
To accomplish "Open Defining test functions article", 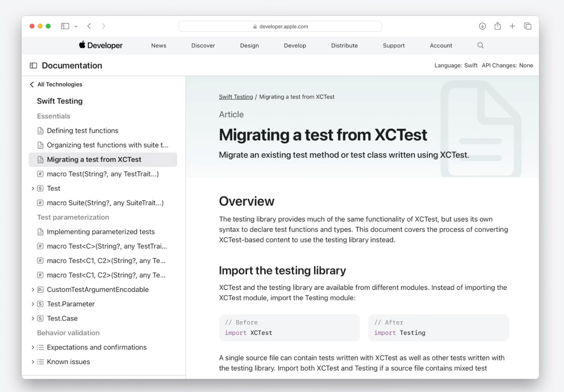I will (x=83, y=131).
